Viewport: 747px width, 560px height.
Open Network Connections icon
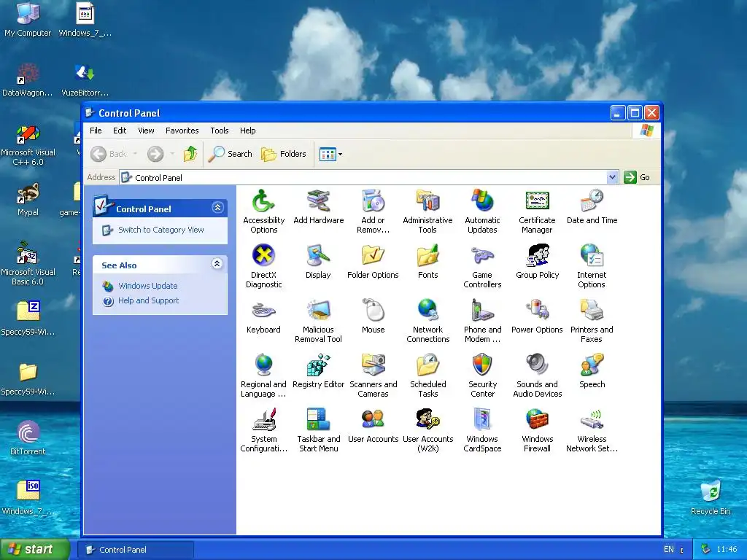[427, 321]
